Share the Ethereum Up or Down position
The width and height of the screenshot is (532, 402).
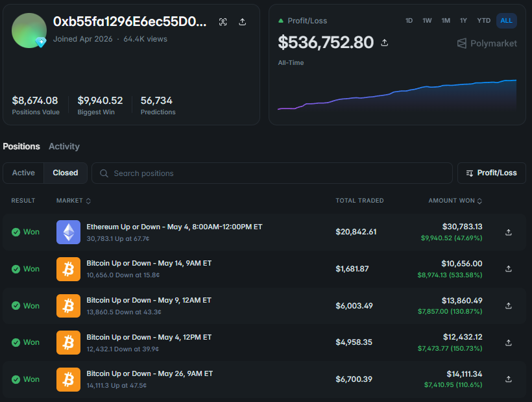pyautogui.click(x=508, y=232)
